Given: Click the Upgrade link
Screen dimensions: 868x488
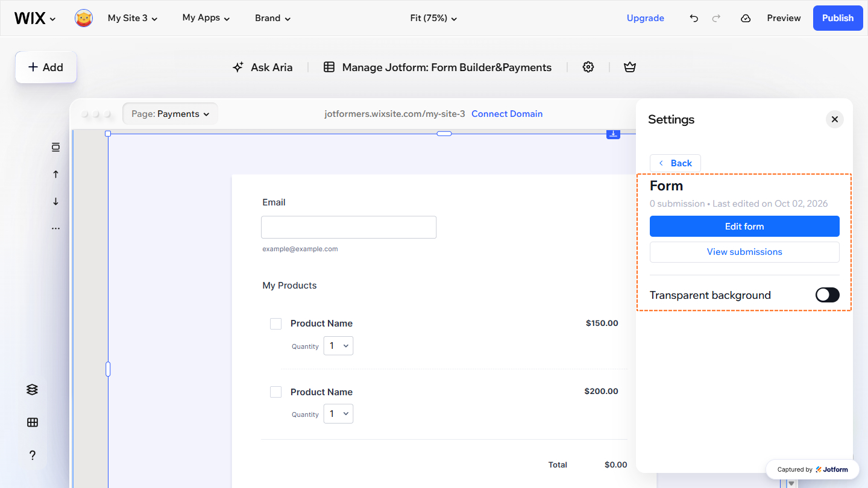Looking at the screenshot, I should [646, 18].
